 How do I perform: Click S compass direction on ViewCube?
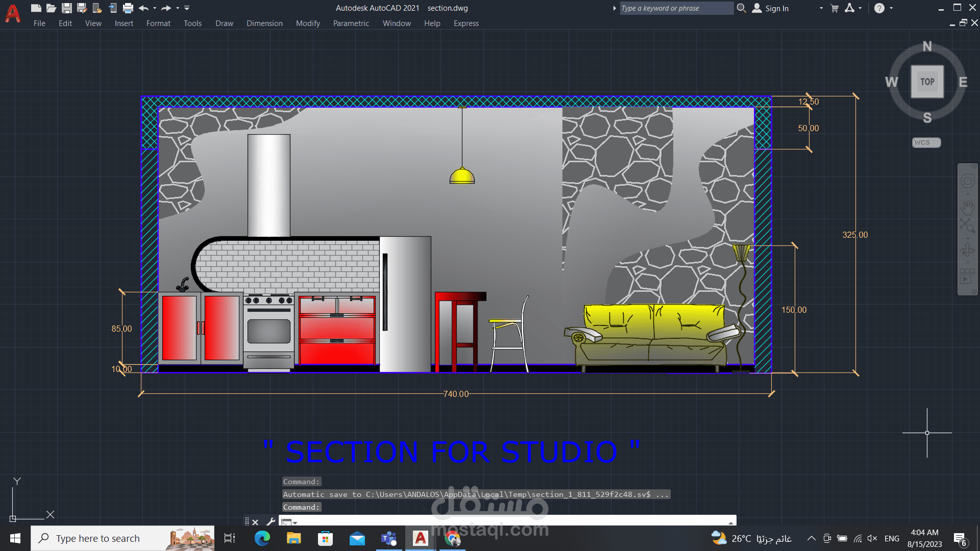pos(927,118)
